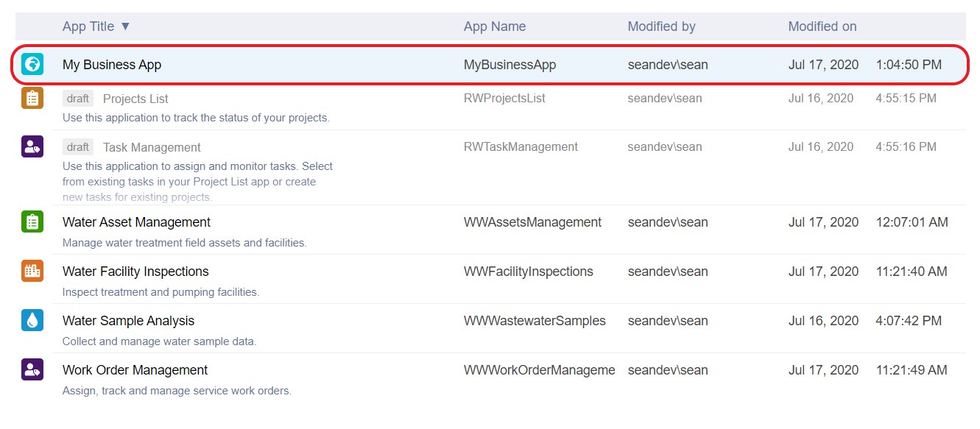The height and width of the screenshot is (429, 980).
Task: Toggle sort arrow beside App Title
Action: point(125,26)
